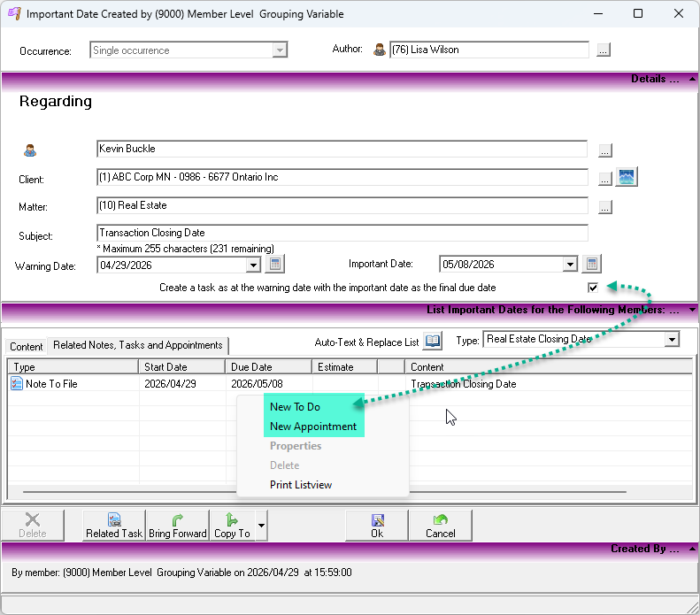The width and height of the screenshot is (700, 615).
Task: Click the Estimate column header
Action: (x=345, y=367)
